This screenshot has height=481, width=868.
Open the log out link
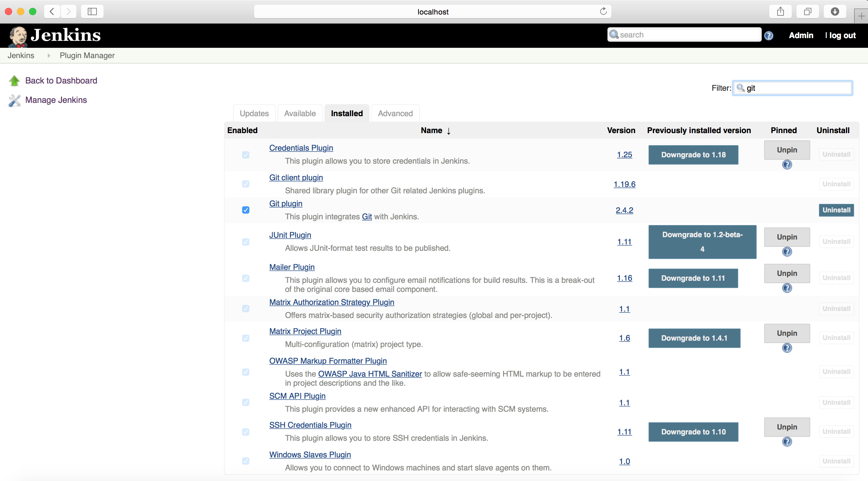coord(842,35)
